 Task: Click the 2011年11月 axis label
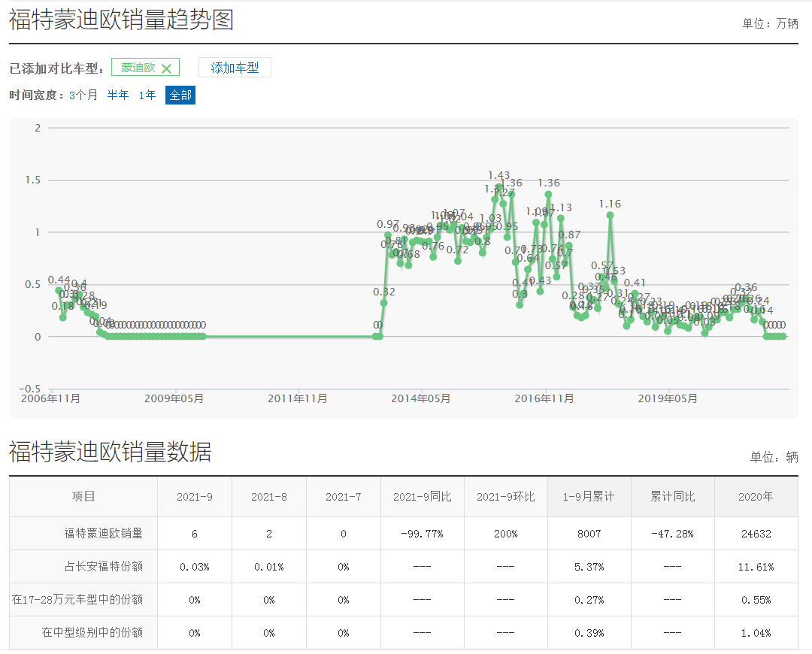click(x=298, y=398)
